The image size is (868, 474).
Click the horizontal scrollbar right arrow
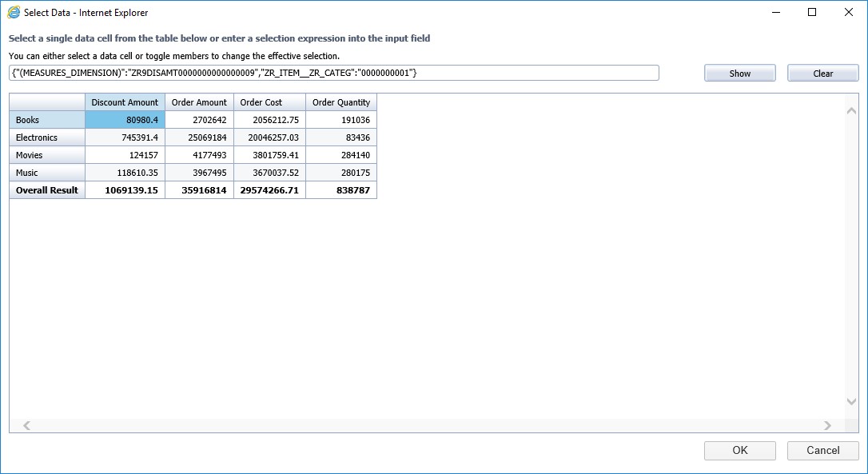[x=827, y=426]
